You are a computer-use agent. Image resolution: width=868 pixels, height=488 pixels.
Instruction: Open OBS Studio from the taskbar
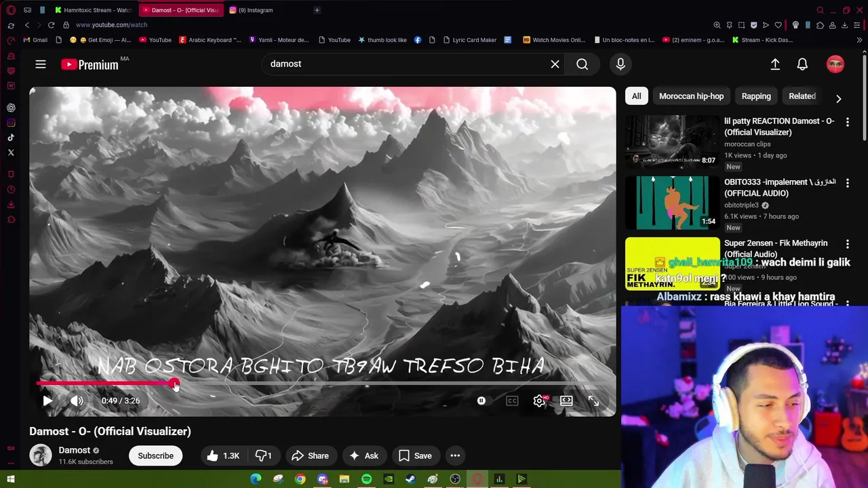pyautogui.click(x=455, y=479)
